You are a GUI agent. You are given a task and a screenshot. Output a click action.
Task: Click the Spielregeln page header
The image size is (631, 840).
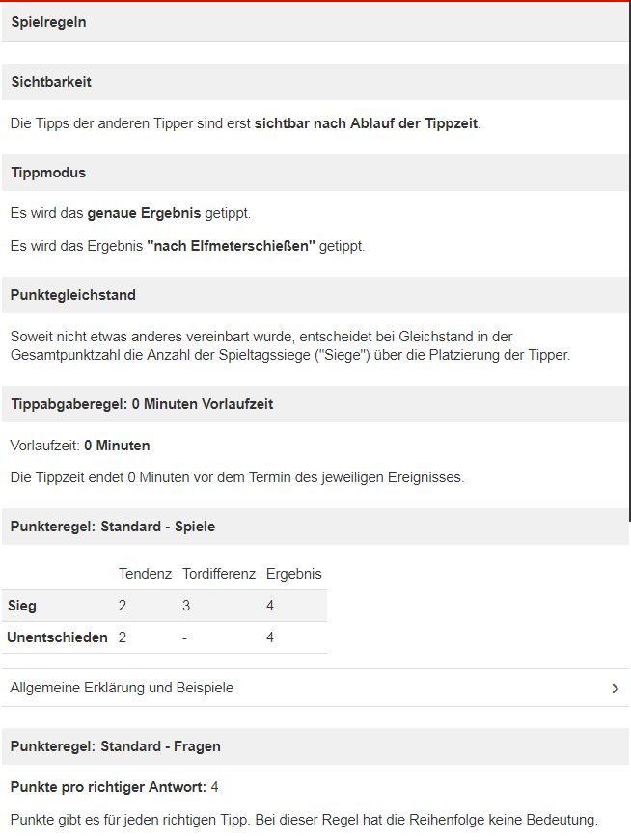point(49,22)
